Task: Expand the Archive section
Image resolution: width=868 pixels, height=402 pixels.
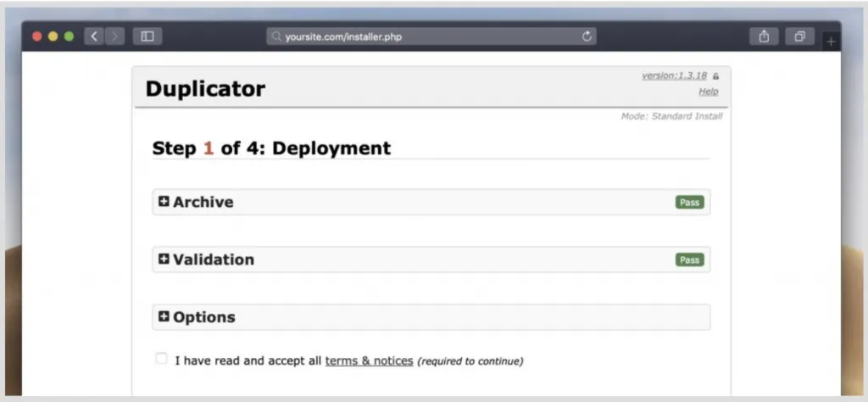Action: pyautogui.click(x=164, y=202)
